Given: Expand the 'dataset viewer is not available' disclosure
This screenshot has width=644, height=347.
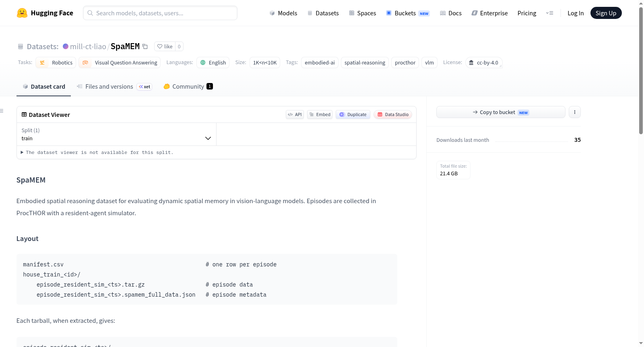Looking at the screenshot, I should tap(97, 152).
